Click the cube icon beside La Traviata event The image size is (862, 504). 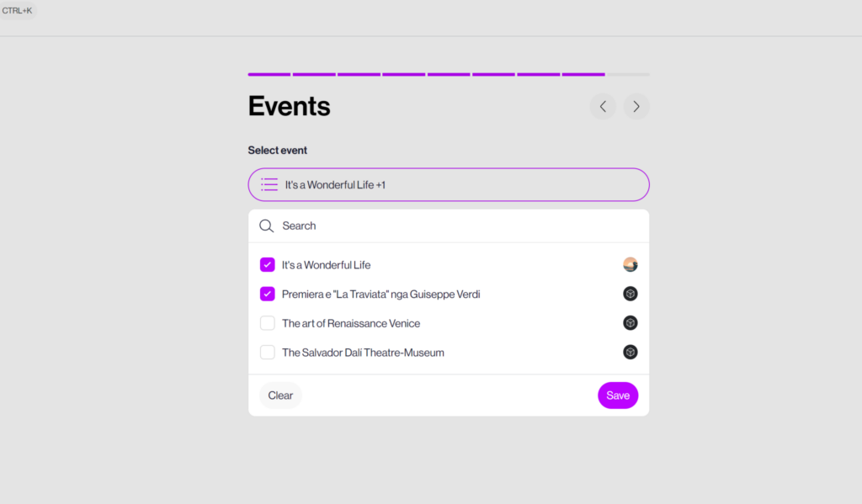[631, 294]
